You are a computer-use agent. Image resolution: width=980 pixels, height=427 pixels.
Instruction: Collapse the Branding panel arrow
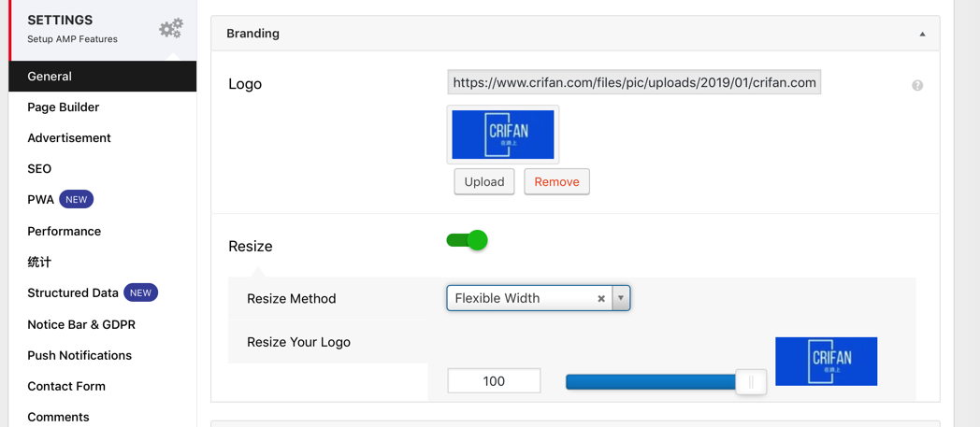(922, 35)
